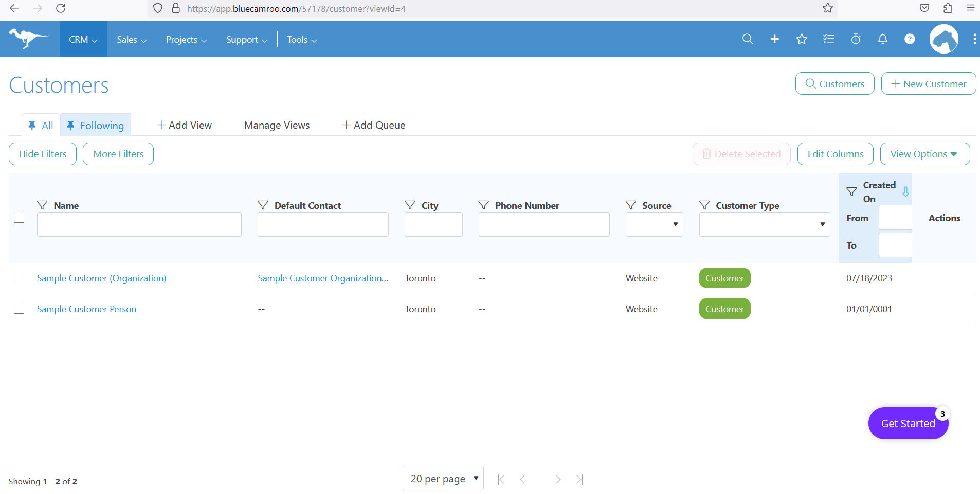980x494 pixels.
Task: Open the timer stopwatch icon
Action: pos(856,39)
